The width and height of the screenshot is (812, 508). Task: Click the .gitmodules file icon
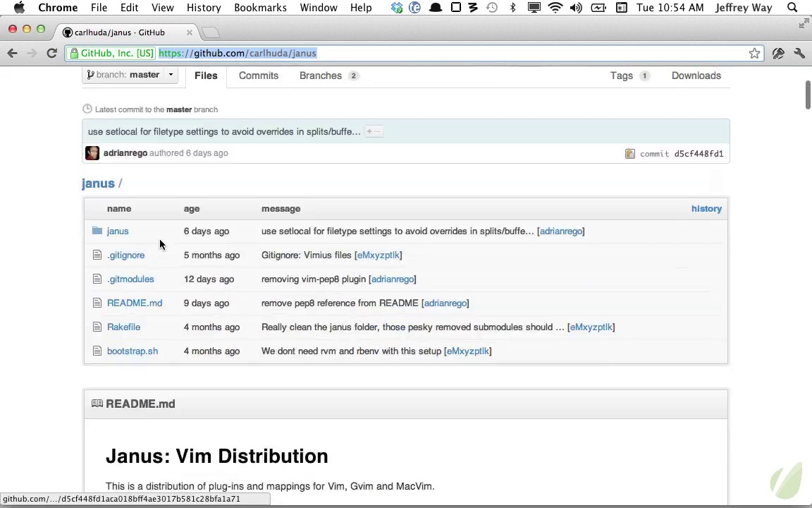click(97, 279)
